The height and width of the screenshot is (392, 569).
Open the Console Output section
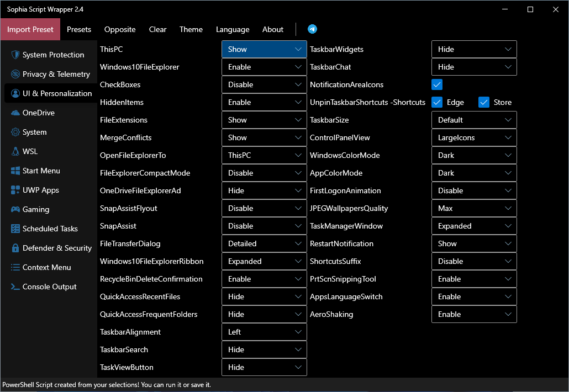click(x=51, y=287)
